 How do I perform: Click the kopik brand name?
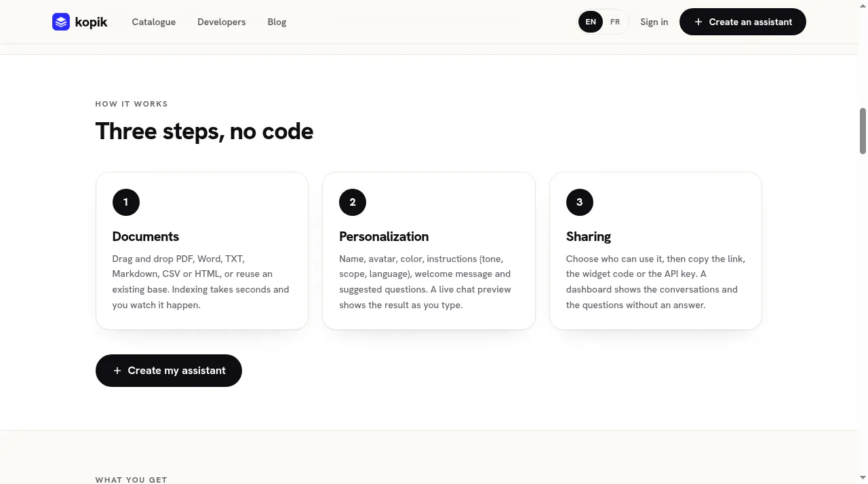click(92, 22)
